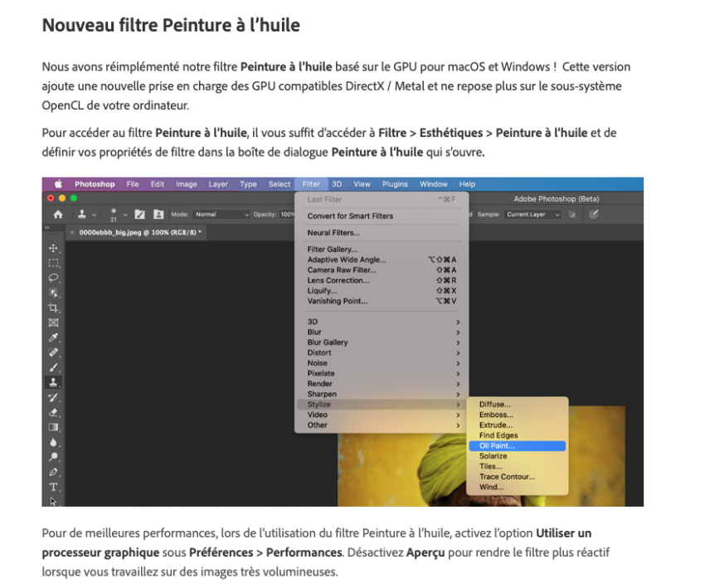The width and height of the screenshot is (705, 588).
Task: Open the Help menu
Action: [x=467, y=184]
